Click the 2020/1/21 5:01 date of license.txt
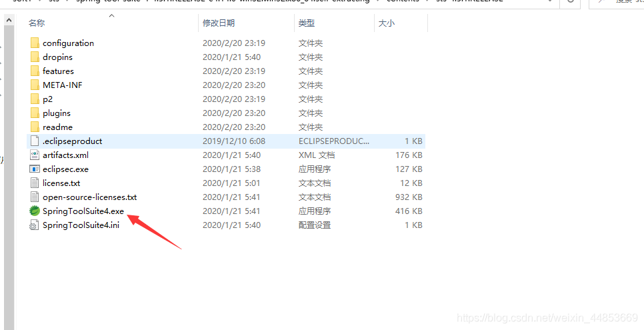Screen dimensions: 644x330 pos(231,183)
